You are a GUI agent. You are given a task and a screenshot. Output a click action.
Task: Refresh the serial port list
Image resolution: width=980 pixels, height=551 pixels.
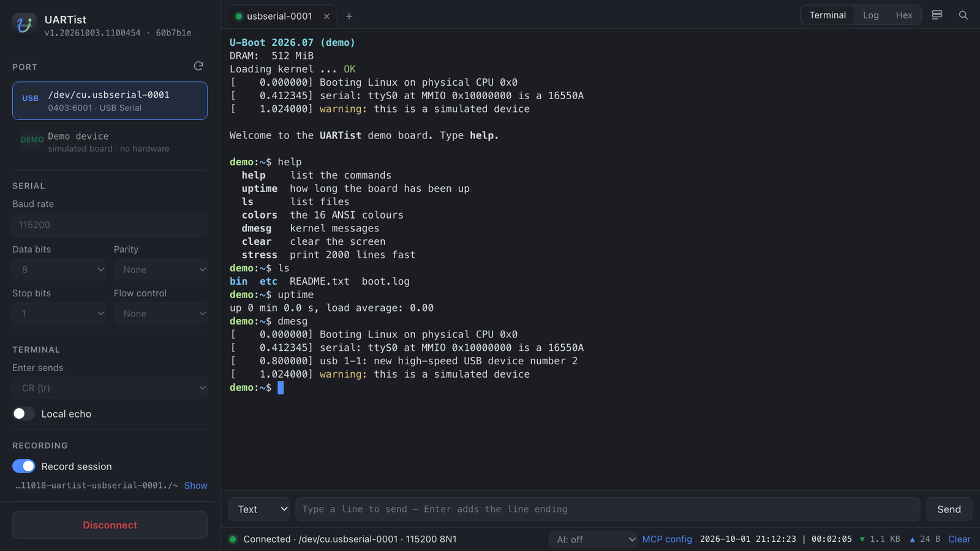click(198, 66)
